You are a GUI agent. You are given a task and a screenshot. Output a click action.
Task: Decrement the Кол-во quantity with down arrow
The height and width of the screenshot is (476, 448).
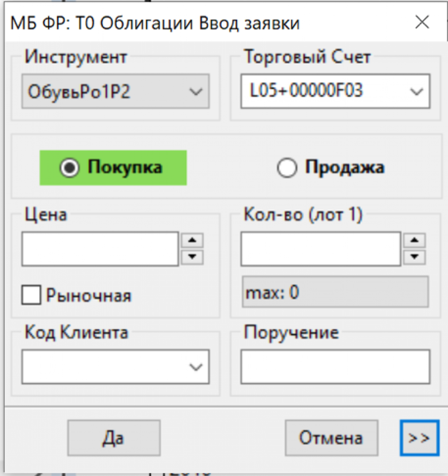pos(415,257)
